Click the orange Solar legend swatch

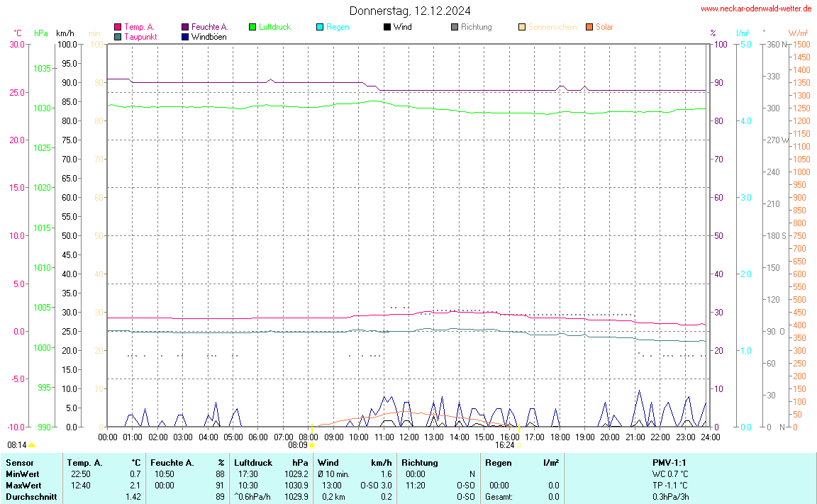click(x=589, y=27)
